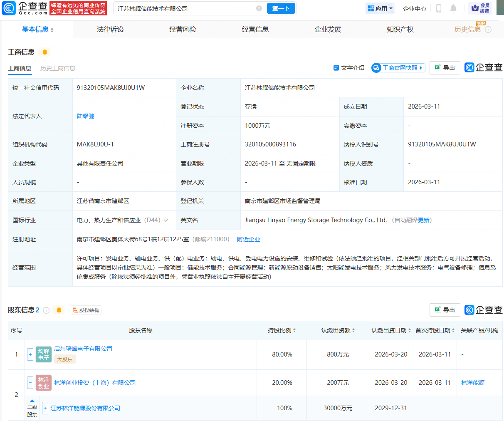View the 工商官网快照 snapshot
The image size is (504, 421).
pos(398,68)
